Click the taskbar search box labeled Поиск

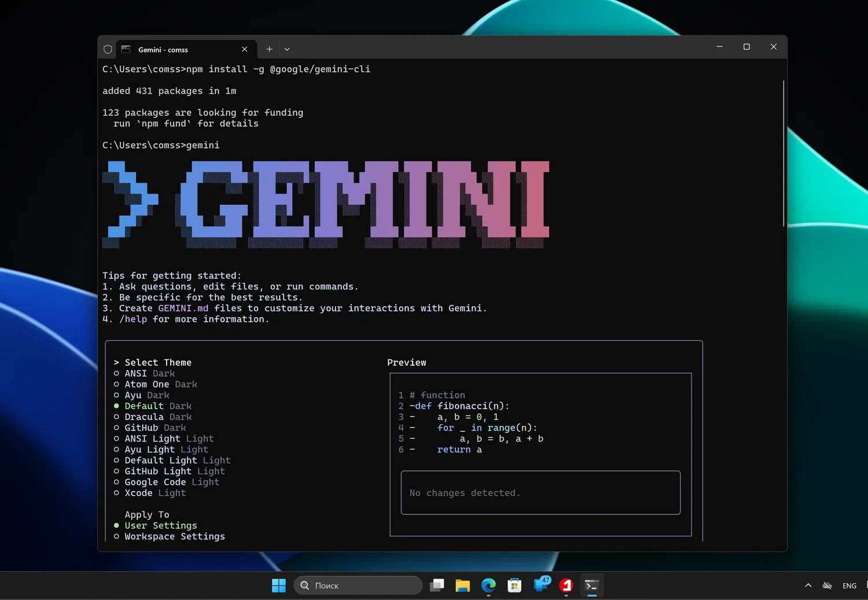[358, 586]
